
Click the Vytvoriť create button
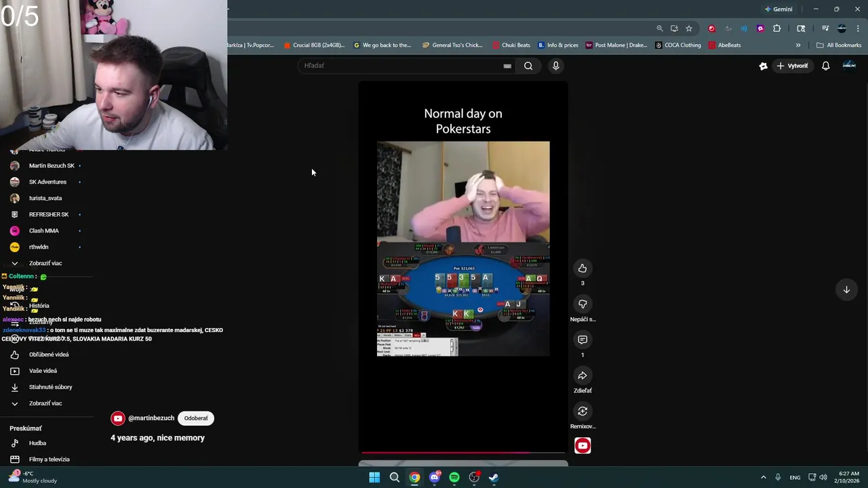pyautogui.click(x=792, y=66)
